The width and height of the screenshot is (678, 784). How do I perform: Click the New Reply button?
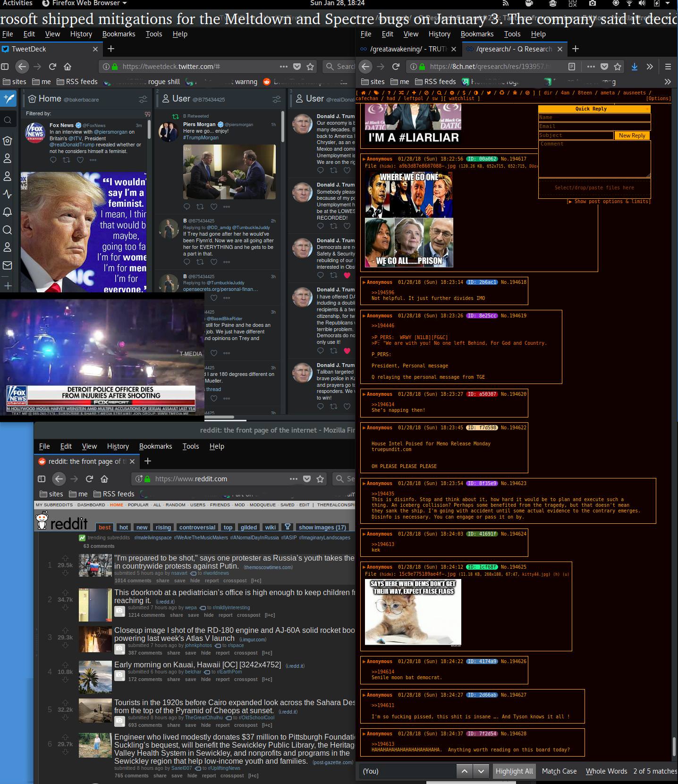(632, 136)
